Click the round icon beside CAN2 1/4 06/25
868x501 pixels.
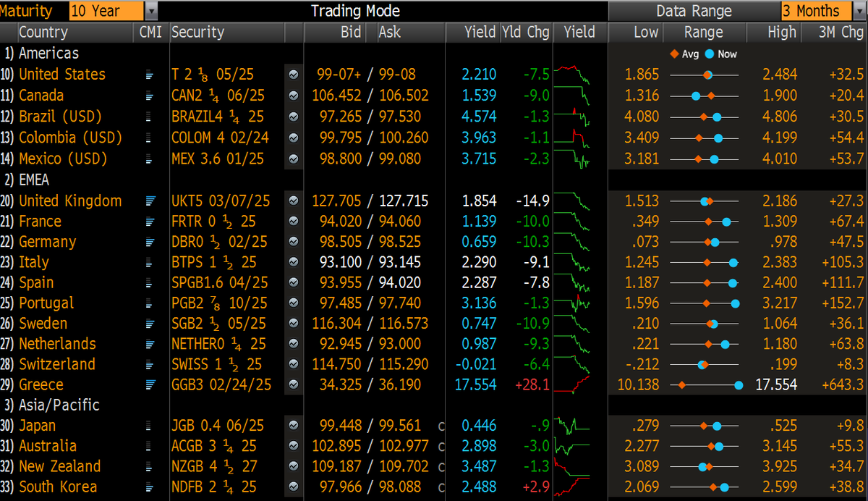pos(294,96)
